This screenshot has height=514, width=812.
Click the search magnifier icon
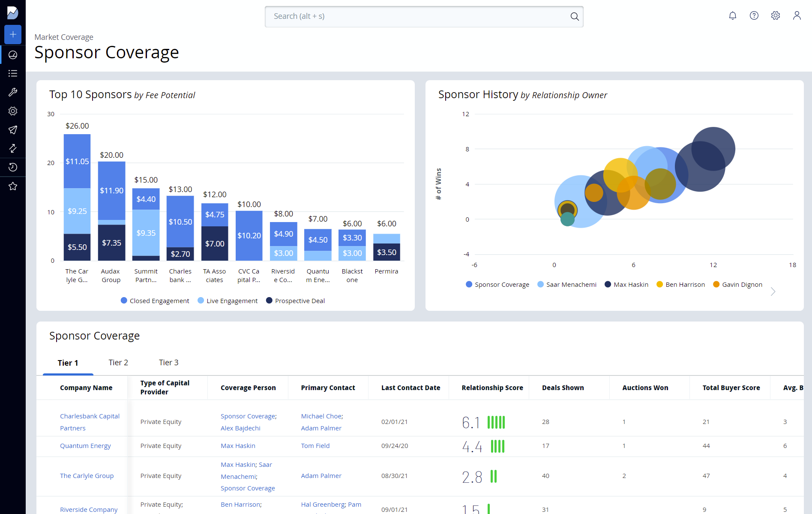pyautogui.click(x=575, y=16)
